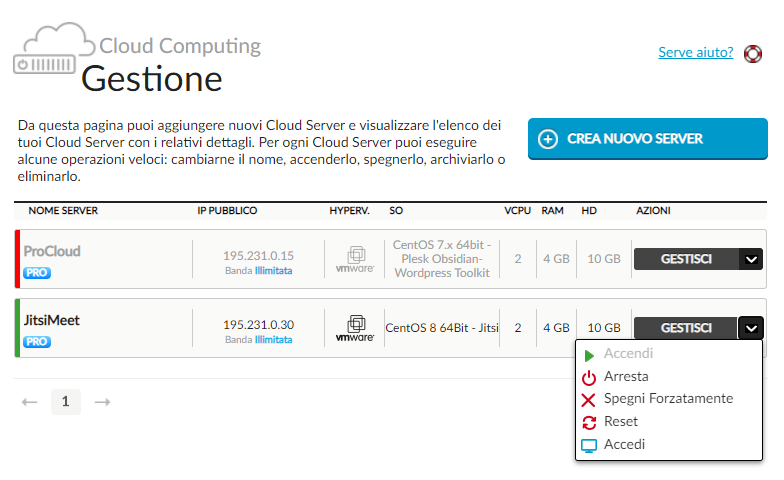
Task: Collapse the JitsiMeet actions dropdown arrow
Action: pos(752,328)
